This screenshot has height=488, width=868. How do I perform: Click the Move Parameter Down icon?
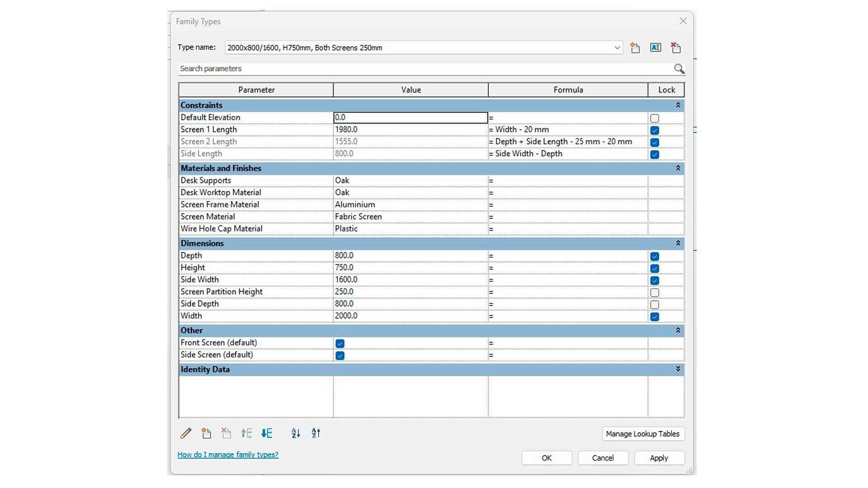click(x=267, y=433)
